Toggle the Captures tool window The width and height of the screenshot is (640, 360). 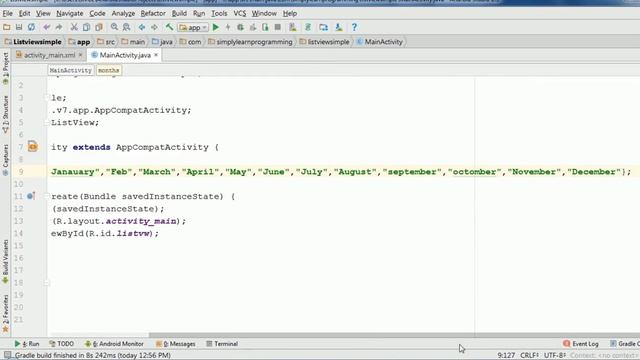[5, 160]
